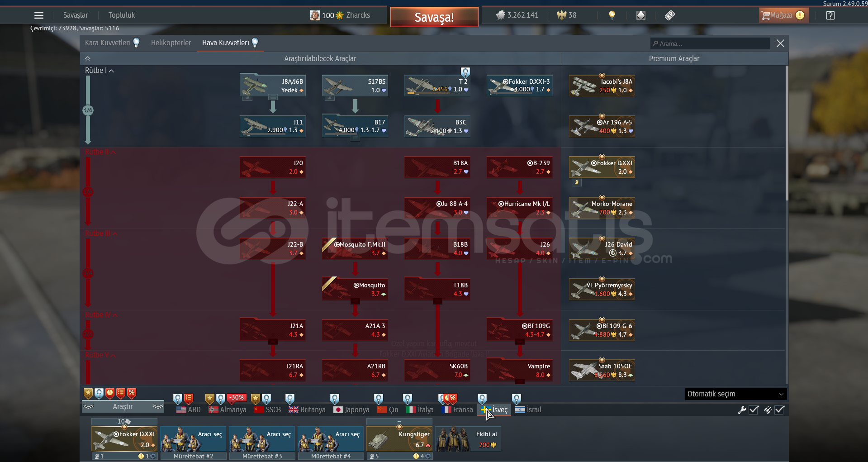Collapse the Rütbe III section
This screenshot has width=868, height=462.
tap(101, 233)
